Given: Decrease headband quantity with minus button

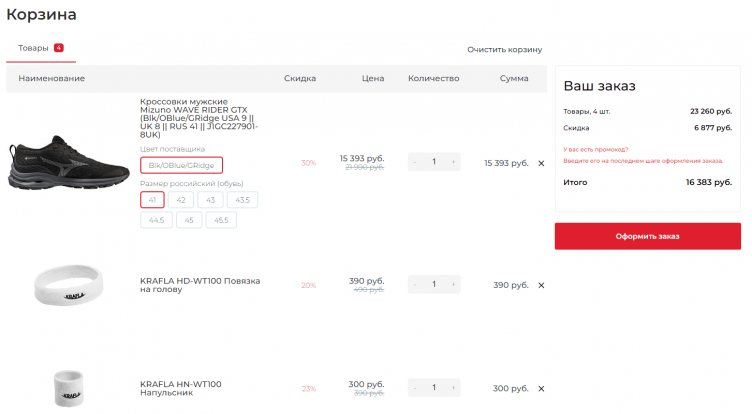Looking at the screenshot, I should click(415, 285).
